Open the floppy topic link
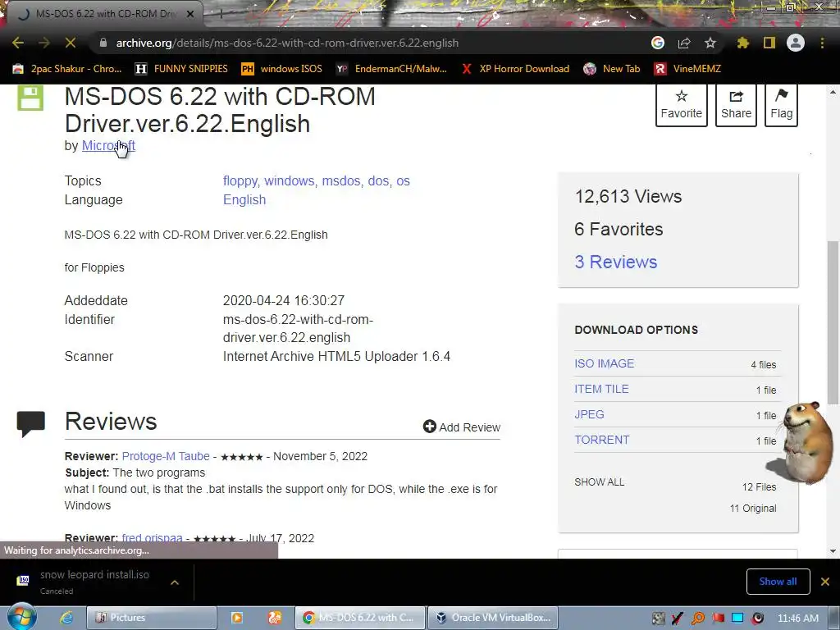 pos(240,181)
